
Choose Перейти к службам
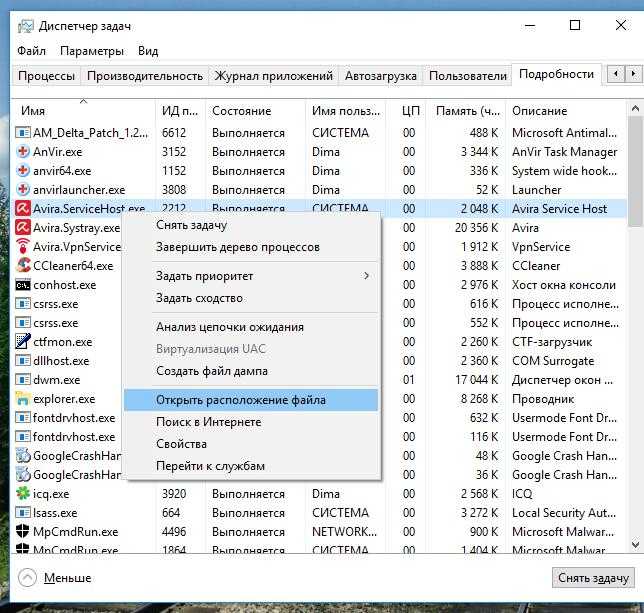pyautogui.click(x=251, y=466)
